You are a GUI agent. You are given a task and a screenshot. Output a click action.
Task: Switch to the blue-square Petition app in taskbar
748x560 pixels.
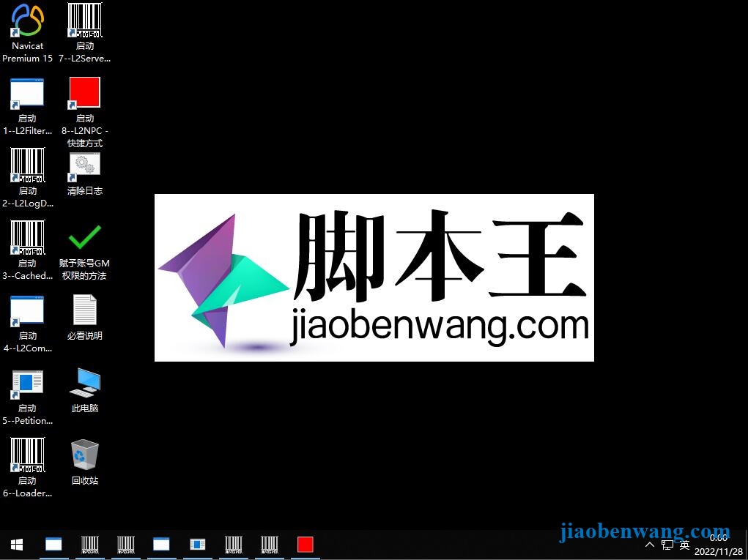click(x=198, y=545)
